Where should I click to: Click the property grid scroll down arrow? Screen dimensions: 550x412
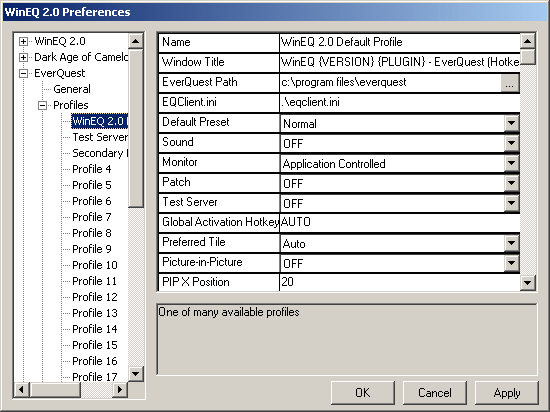click(527, 283)
